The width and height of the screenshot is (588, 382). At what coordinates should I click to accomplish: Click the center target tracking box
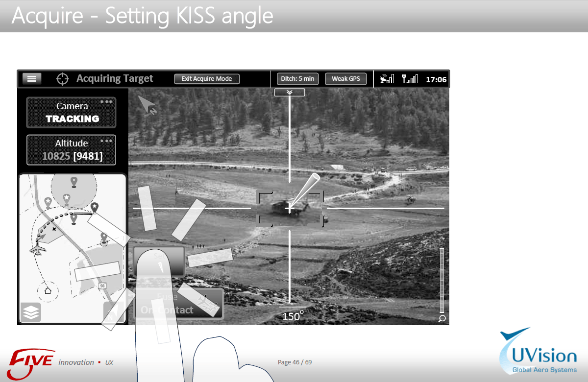[290, 209]
